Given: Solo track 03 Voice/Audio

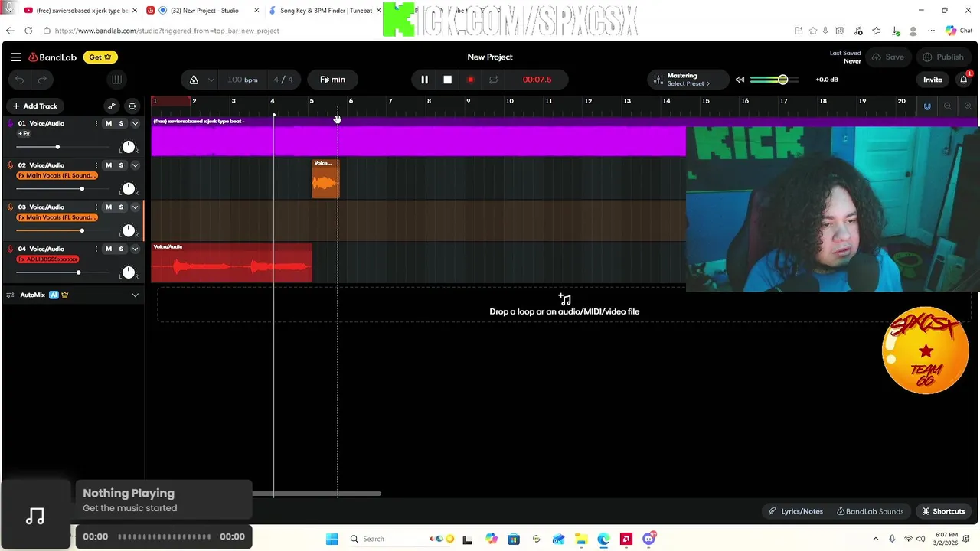Looking at the screenshot, I should tap(121, 207).
